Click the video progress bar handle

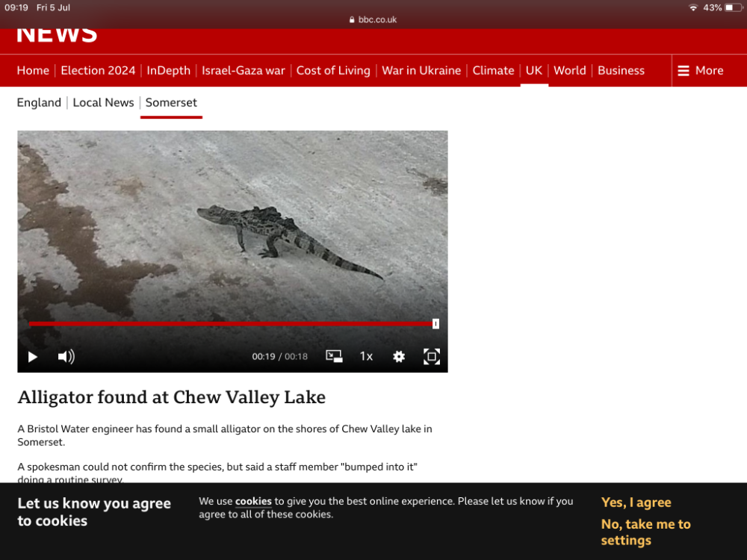pos(436,324)
